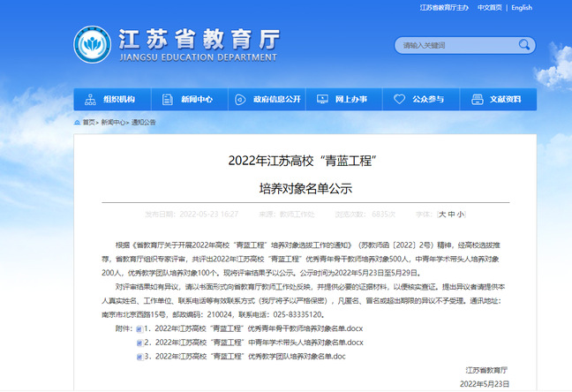Screen dimensions: 572x392
Task: Open the 中文首页 link
Action: (489, 8)
